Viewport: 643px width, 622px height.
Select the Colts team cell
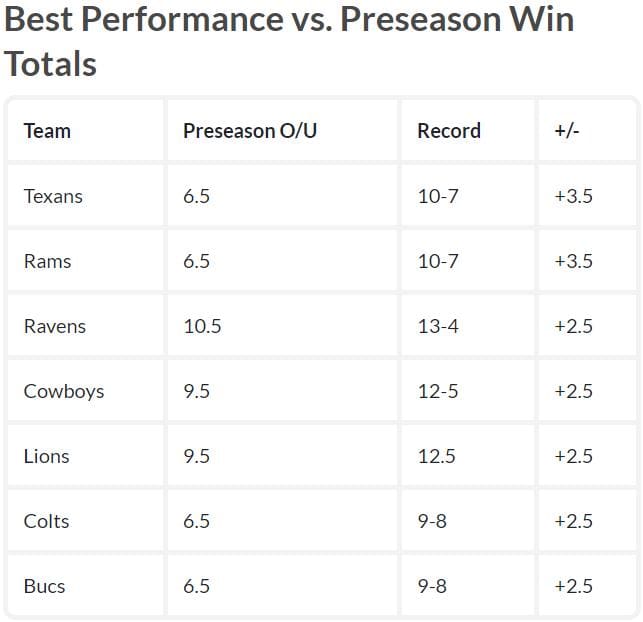(47, 521)
